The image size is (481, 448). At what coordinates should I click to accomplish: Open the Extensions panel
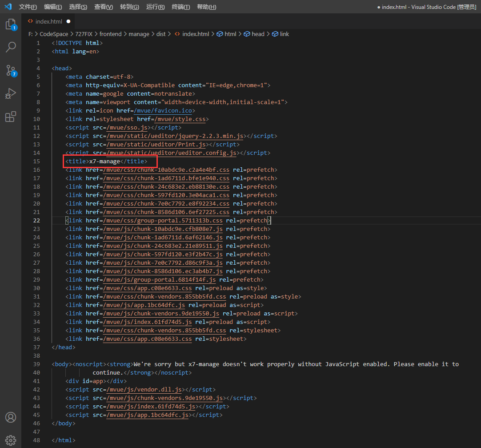pyautogui.click(x=11, y=117)
